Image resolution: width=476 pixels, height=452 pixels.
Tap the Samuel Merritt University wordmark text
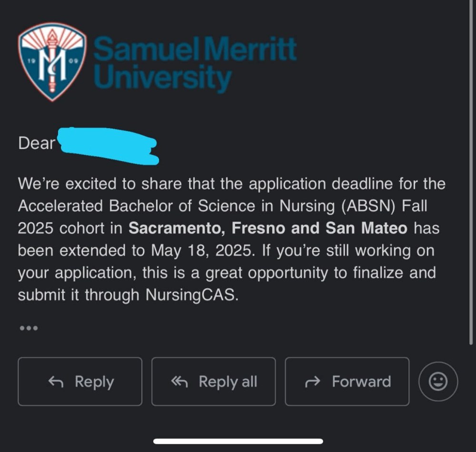click(x=195, y=64)
